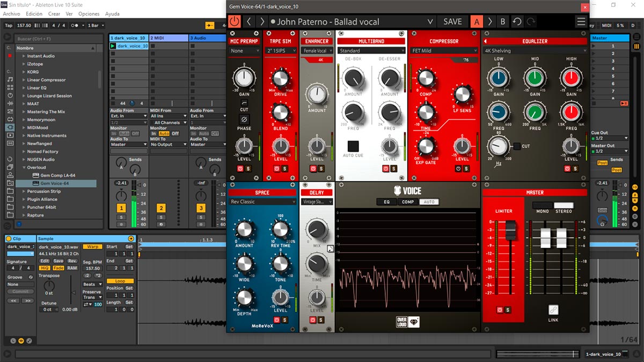644x362 pixels.
Task: Click the Seg. BPM 157.50 field
Action: point(93,269)
